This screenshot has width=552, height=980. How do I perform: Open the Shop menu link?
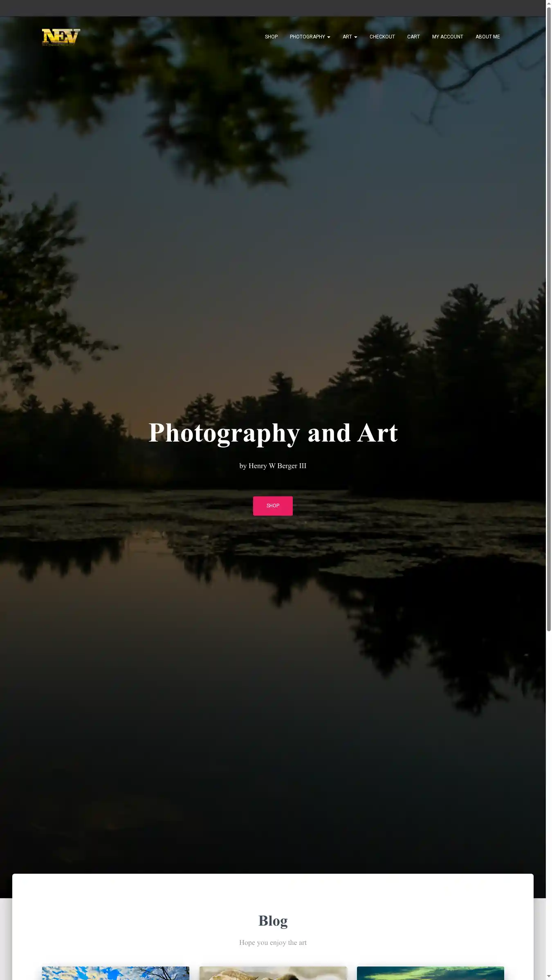pyautogui.click(x=271, y=37)
